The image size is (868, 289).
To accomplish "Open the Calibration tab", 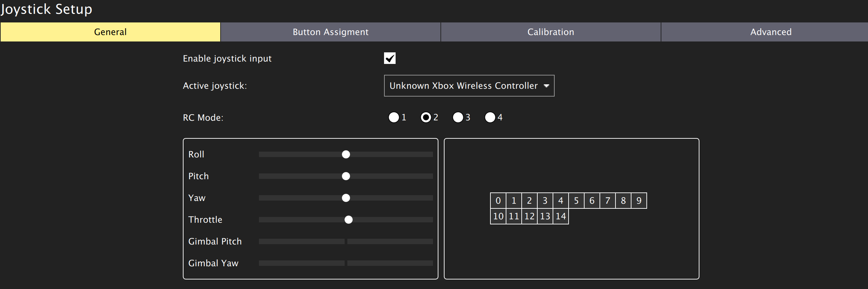I will tap(551, 32).
